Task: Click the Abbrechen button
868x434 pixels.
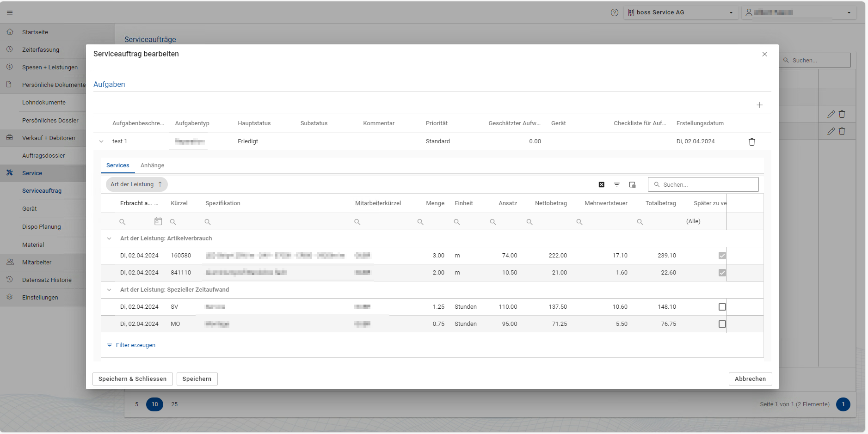Action: click(750, 379)
